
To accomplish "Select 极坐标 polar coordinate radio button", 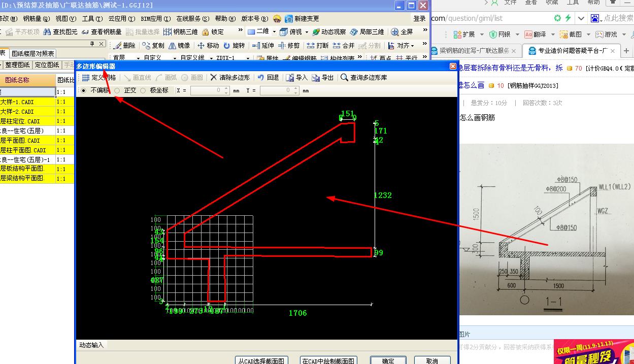I will pos(143,90).
